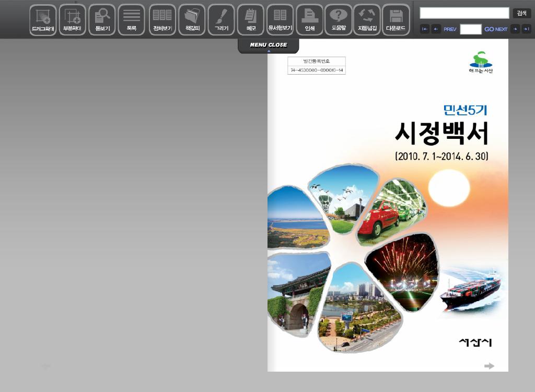Show the 목록 table of contents

click(131, 20)
